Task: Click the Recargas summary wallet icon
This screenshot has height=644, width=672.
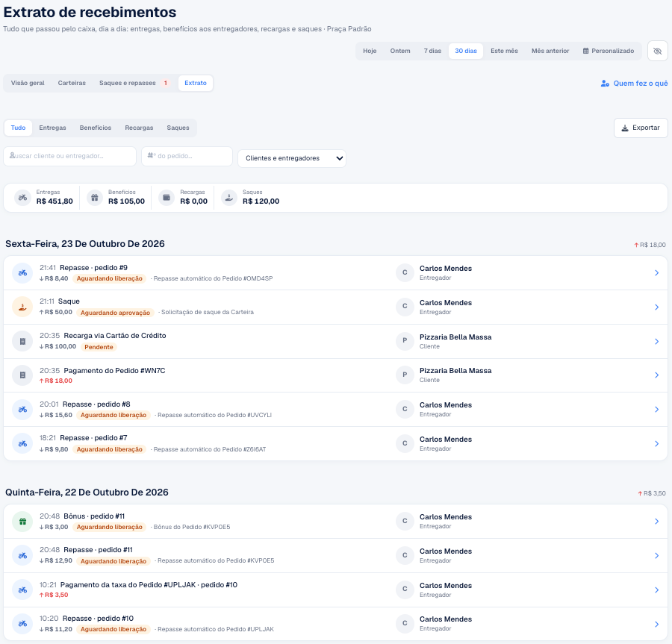Action: click(167, 198)
